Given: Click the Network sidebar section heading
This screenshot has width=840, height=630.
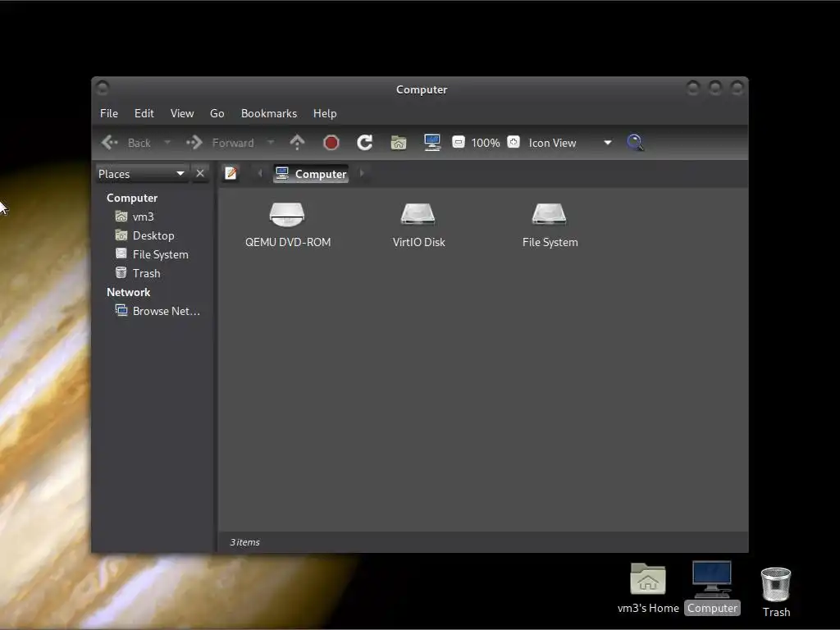Looking at the screenshot, I should pyautogui.click(x=129, y=293).
